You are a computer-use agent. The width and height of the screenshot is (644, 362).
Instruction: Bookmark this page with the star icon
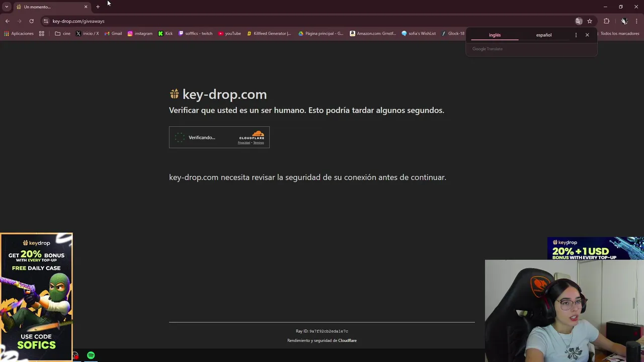[590, 21]
